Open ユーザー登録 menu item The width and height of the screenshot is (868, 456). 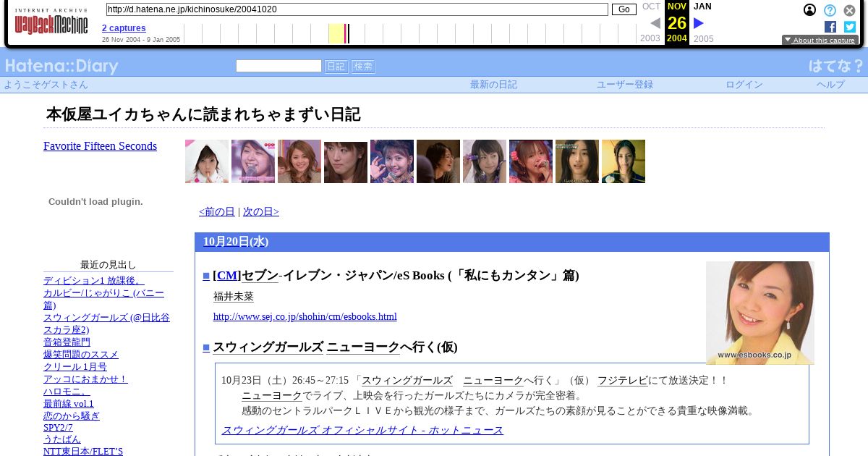point(625,85)
